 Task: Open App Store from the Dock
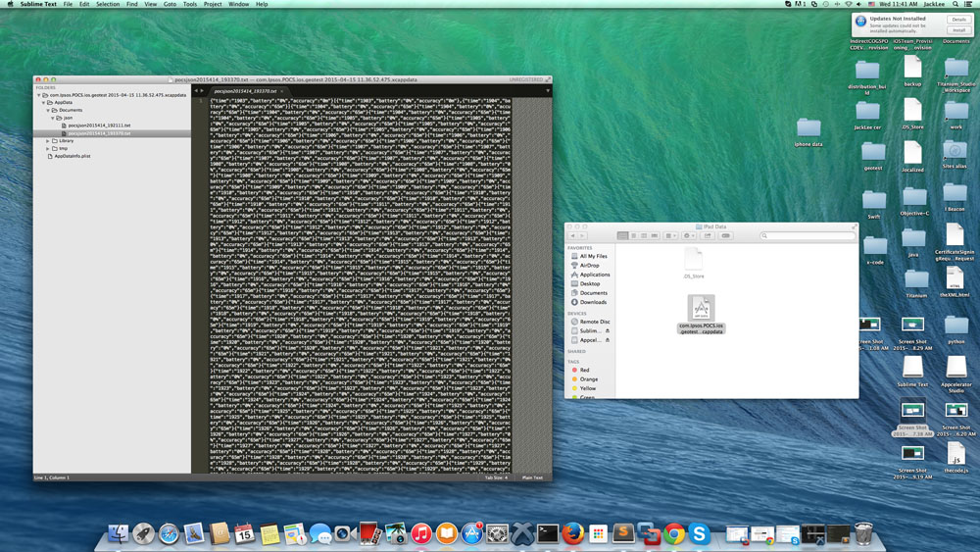pyautogui.click(x=472, y=534)
